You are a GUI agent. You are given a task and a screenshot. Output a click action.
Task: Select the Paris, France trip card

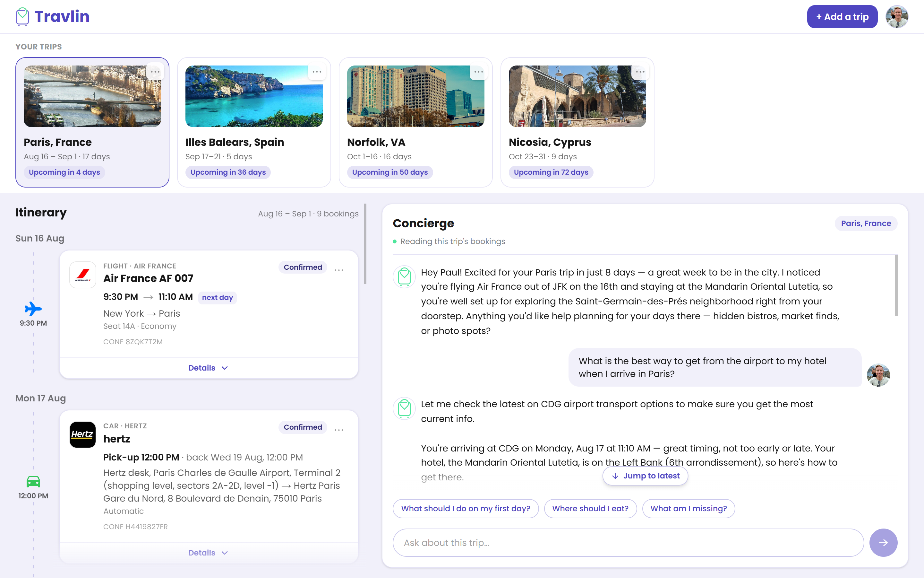pyautogui.click(x=92, y=122)
